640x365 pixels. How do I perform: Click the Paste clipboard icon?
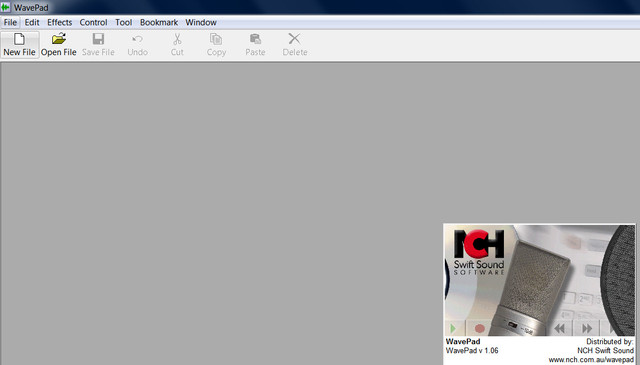click(255, 39)
